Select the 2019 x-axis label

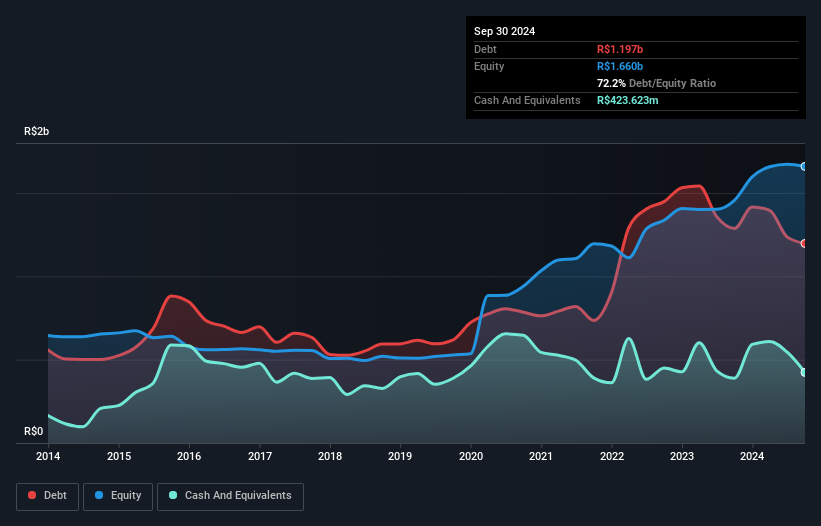tap(400, 456)
